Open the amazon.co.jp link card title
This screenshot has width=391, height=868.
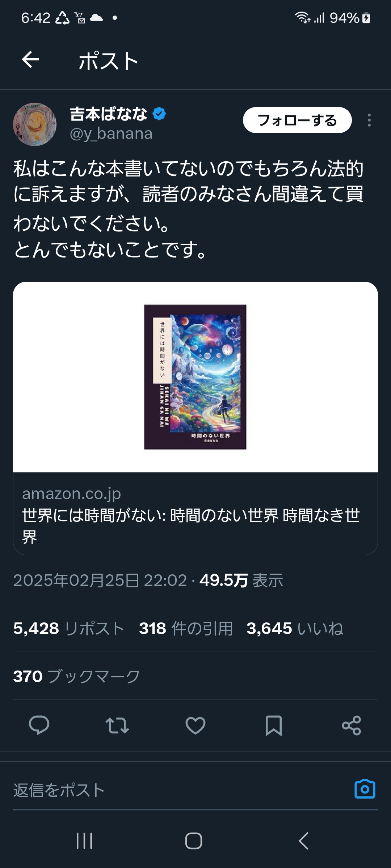point(191,526)
